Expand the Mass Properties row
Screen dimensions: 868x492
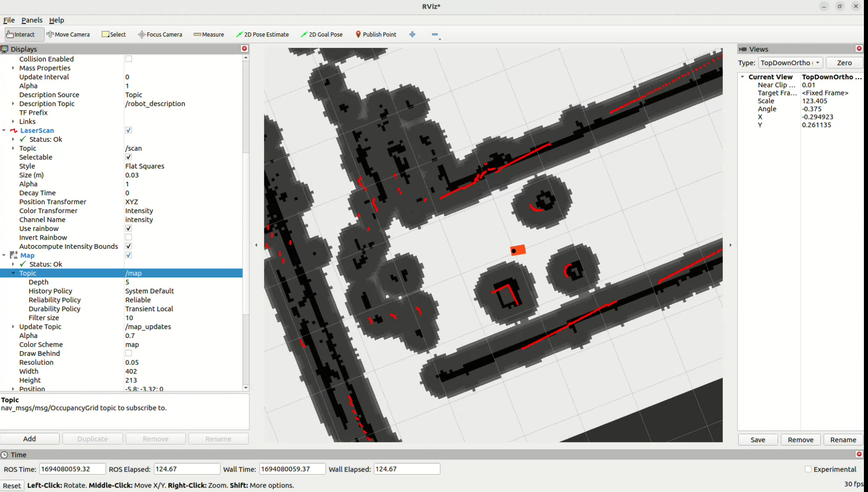click(x=13, y=68)
